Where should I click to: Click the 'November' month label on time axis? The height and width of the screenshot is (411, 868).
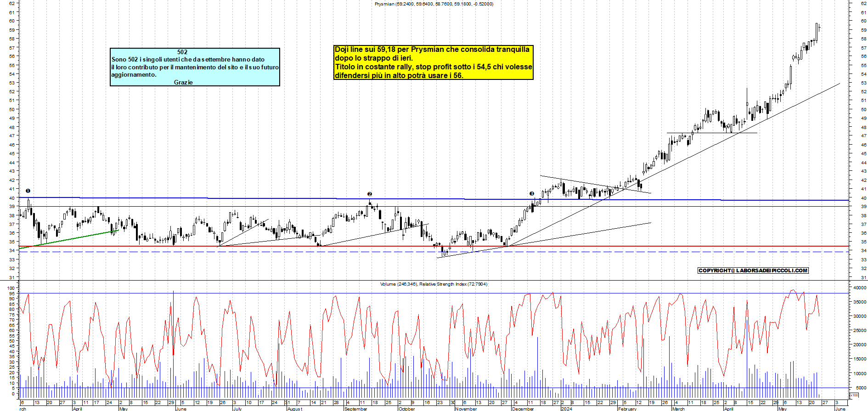pyautogui.click(x=466, y=409)
